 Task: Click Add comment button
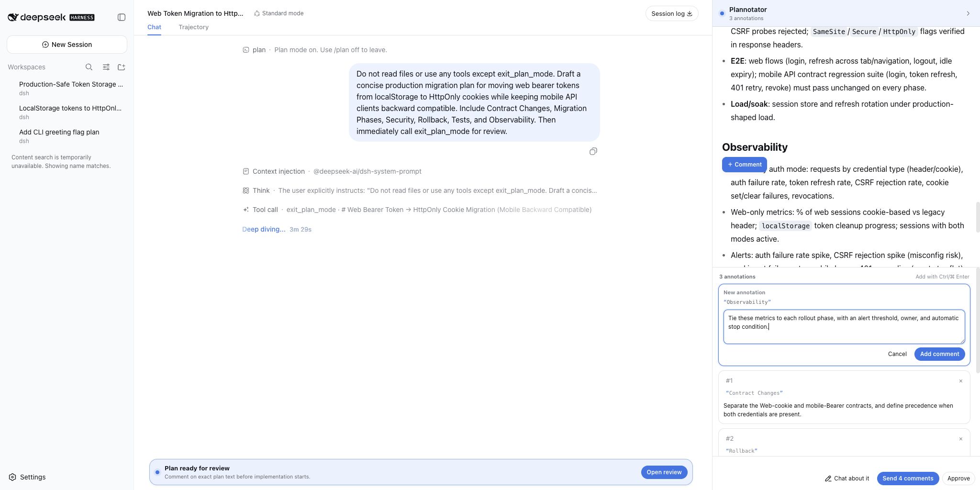coord(939,354)
